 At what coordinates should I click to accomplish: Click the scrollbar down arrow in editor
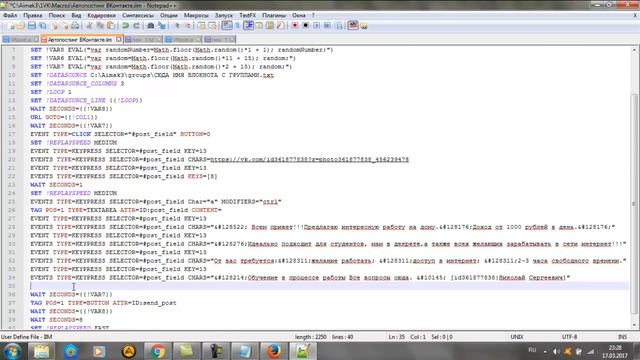point(634,325)
